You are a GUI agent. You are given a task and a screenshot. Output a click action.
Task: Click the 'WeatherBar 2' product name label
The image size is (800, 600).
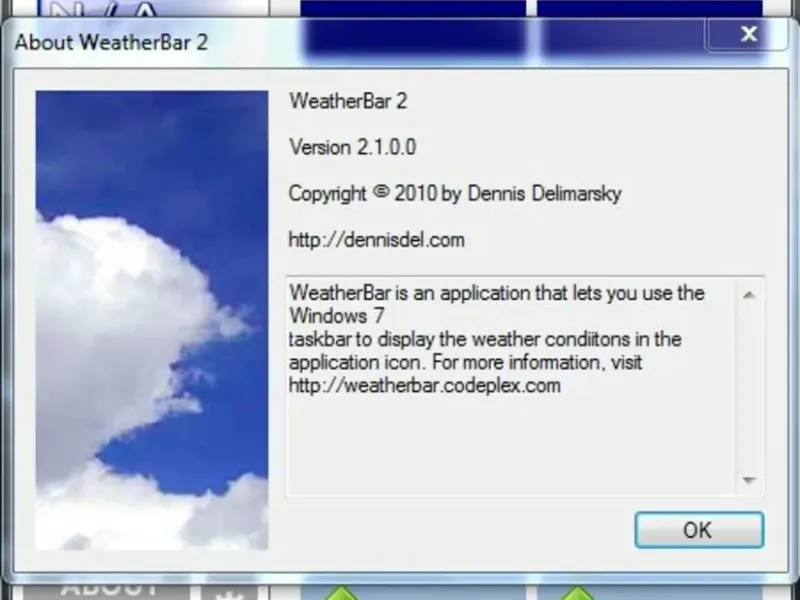[x=348, y=101]
